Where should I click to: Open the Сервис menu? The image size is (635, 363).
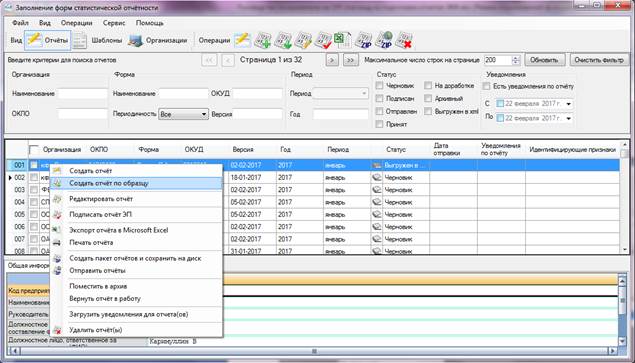point(114,23)
